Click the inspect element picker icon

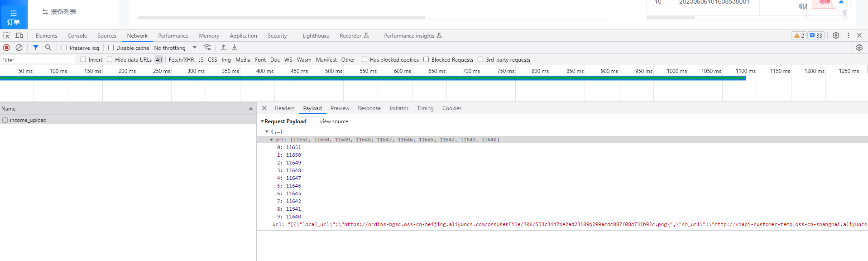pyautogui.click(x=6, y=35)
